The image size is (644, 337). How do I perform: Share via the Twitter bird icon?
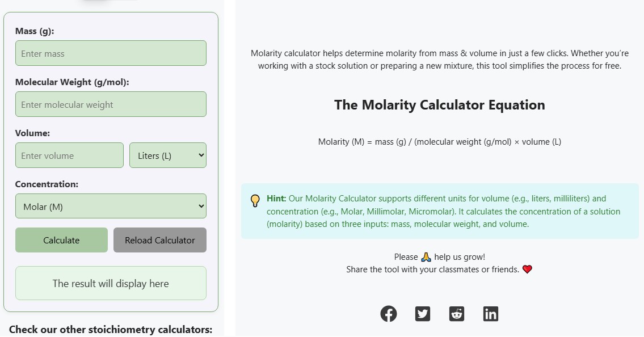coord(423,314)
